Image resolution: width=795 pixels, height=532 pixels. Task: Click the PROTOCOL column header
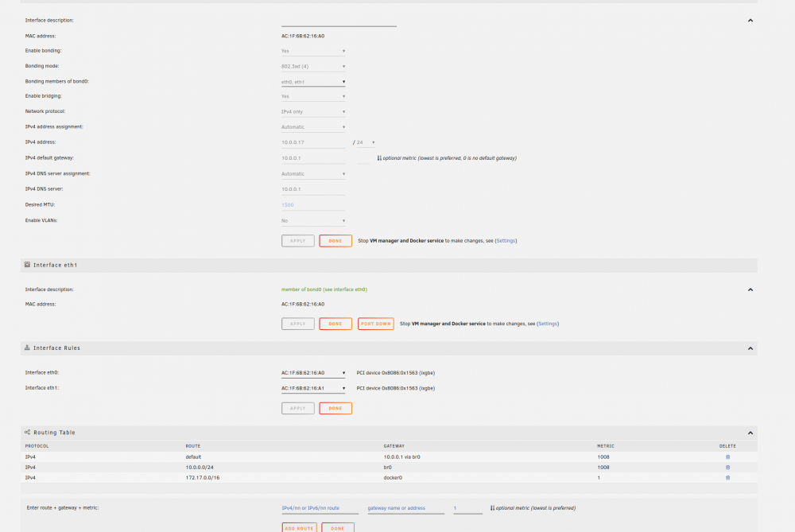37,446
